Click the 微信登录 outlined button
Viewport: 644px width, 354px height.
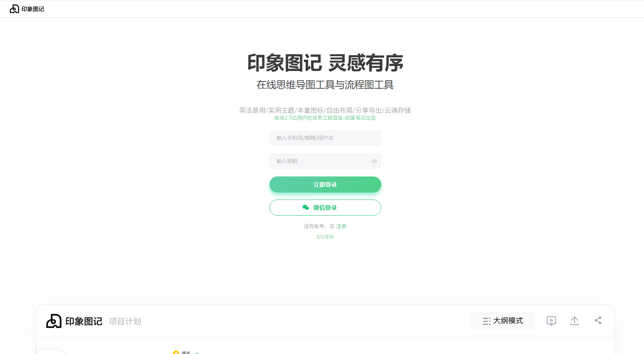pos(325,208)
